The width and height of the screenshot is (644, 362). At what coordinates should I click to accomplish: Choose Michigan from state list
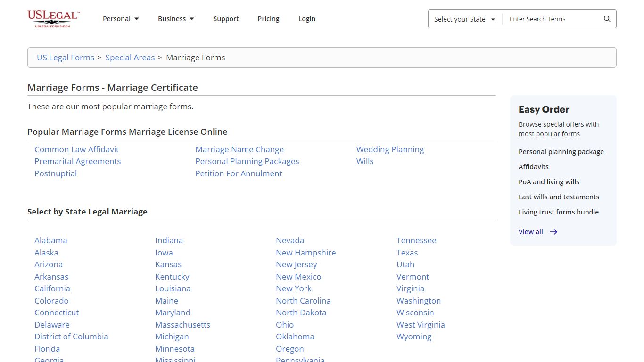click(172, 337)
